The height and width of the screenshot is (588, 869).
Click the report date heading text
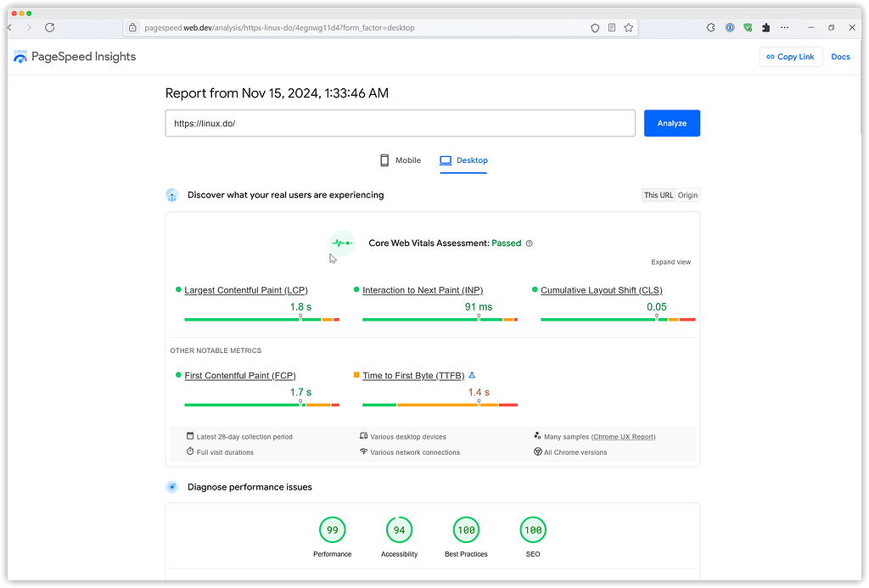(x=277, y=93)
